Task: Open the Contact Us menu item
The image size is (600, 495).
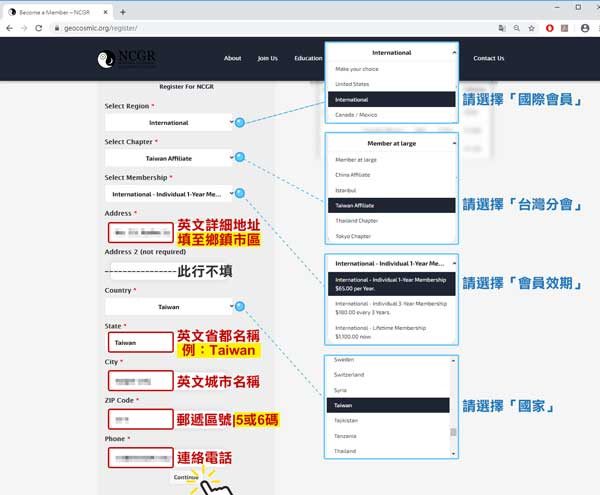Action: (489, 58)
